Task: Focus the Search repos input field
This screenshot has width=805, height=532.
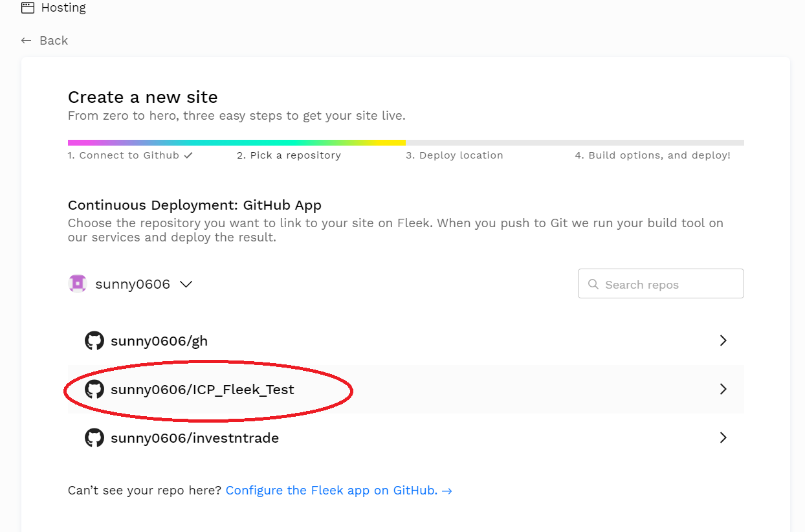Action: coord(661,283)
